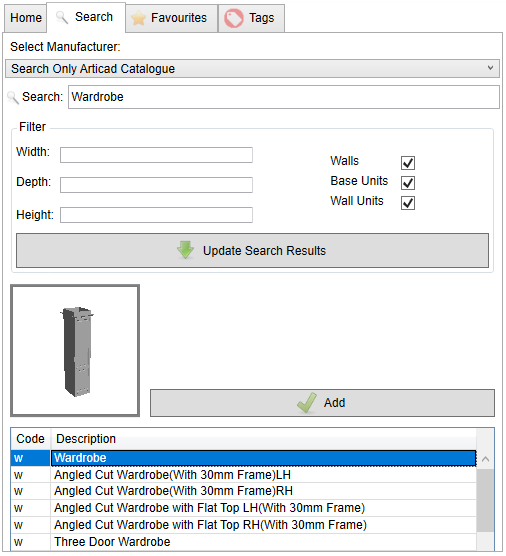506x556 pixels.
Task: Click the magnifier icon on Search tab
Action: 62,17
